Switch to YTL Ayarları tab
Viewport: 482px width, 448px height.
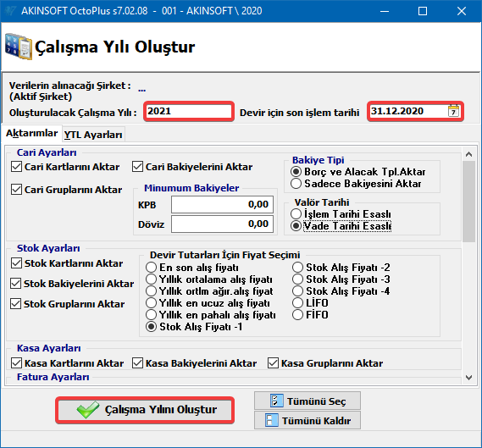93,135
